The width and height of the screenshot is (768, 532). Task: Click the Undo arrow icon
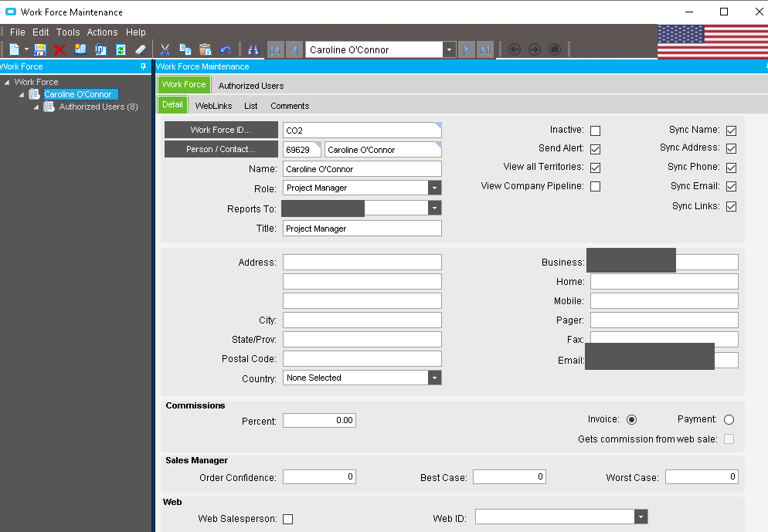(226, 49)
